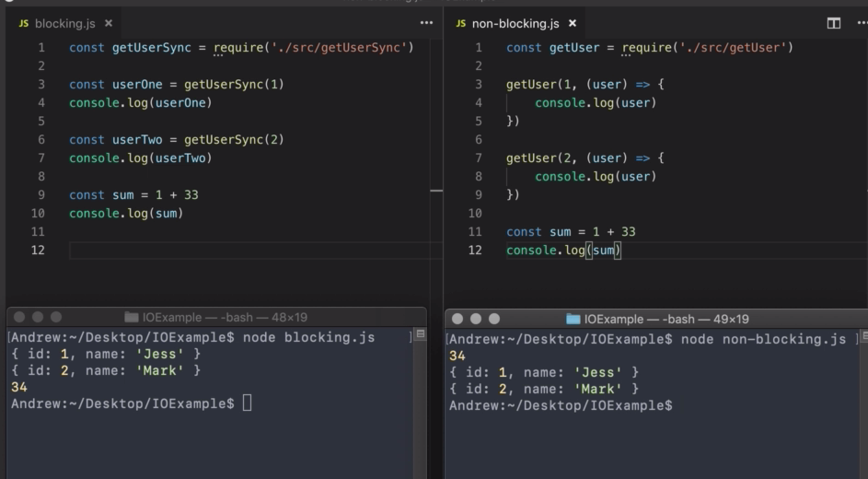Click 'node blocking.js' command in left terminal
Screen dimensions: 868x479
click(x=309, y=337)
